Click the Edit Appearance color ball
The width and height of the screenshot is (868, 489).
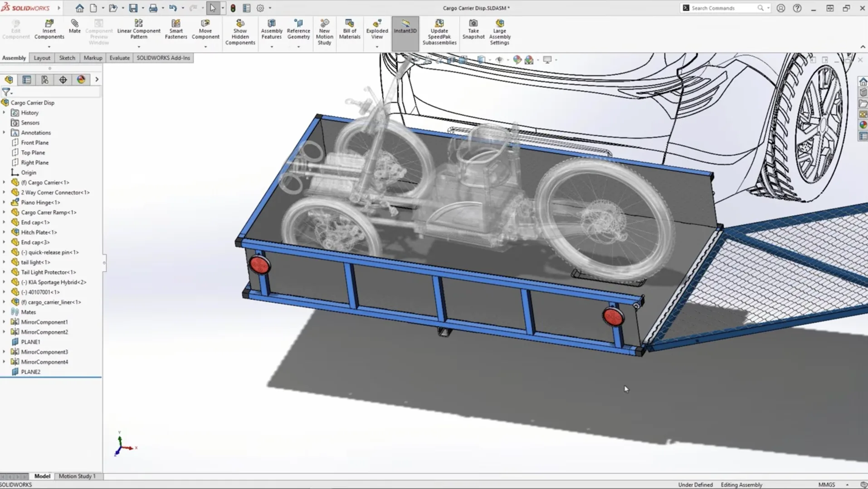[517, 60]
